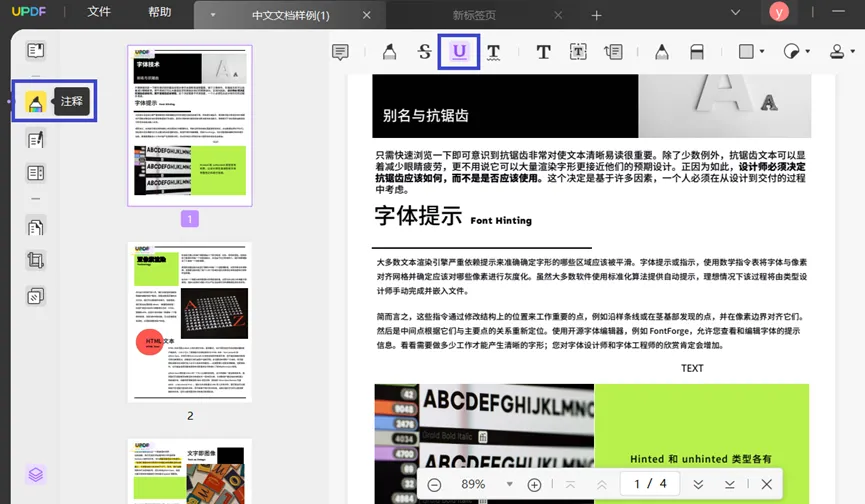Open the tab dropdown arrow before 中文文档样例
The width and height of the screenshot is (865, 504).
pos(213,15)
